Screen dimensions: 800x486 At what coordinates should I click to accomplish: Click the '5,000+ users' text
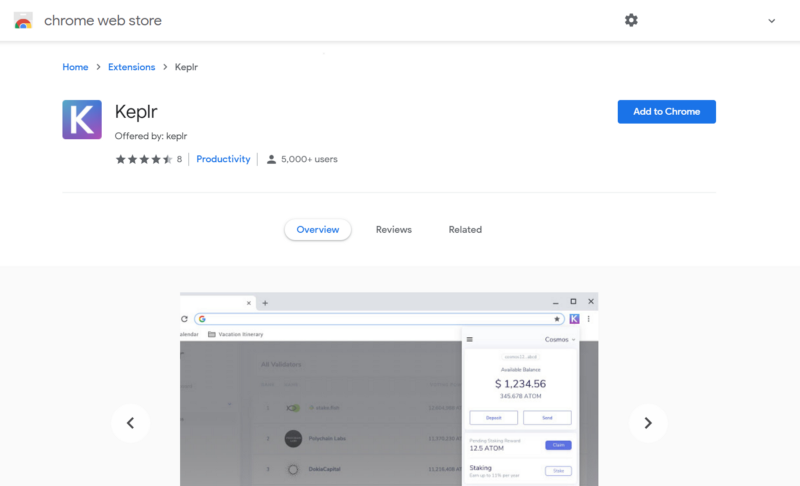[x=309, y=159]
